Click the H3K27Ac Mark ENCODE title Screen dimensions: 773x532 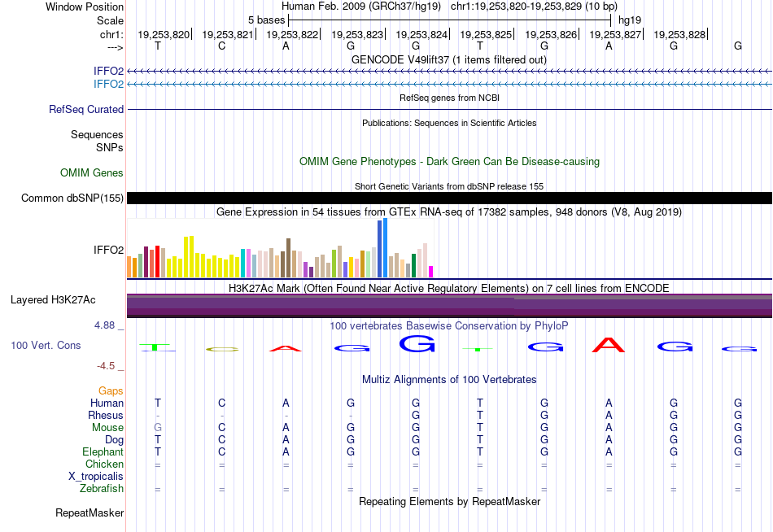click(x=448, y=288)
